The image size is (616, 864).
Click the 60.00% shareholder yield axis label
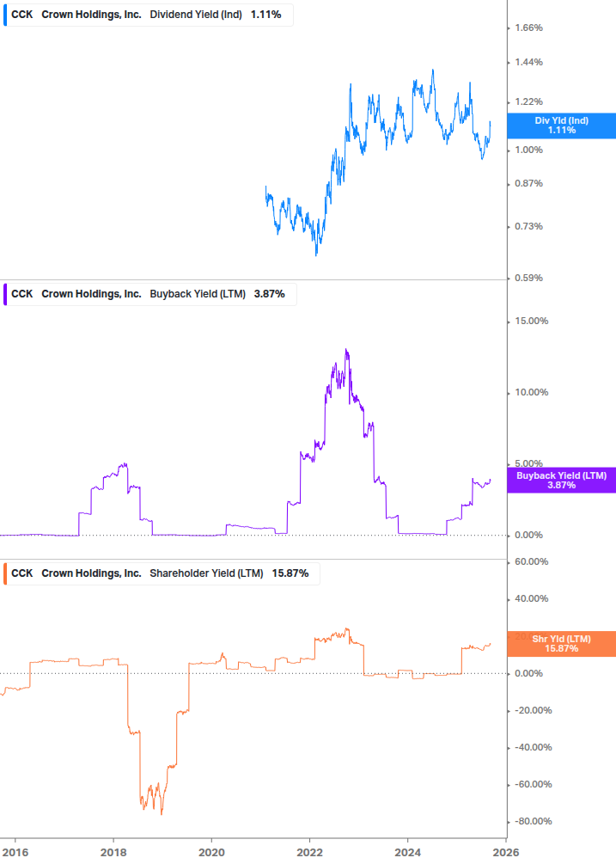point(531,562)
